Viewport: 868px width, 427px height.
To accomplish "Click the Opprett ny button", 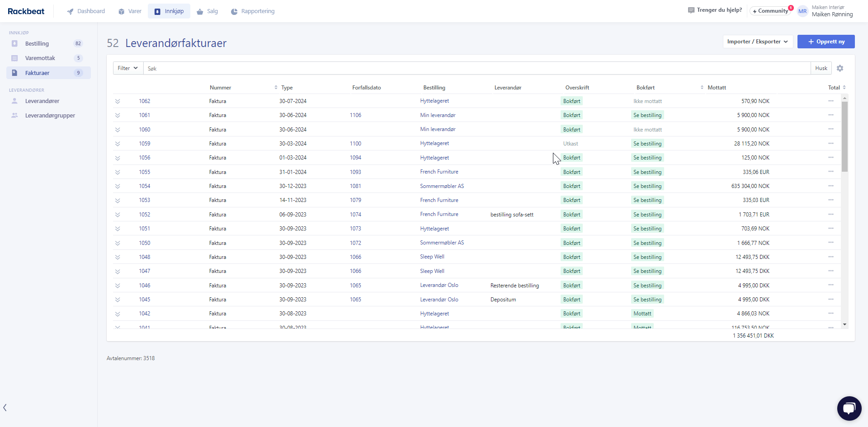I will [826, 42].
